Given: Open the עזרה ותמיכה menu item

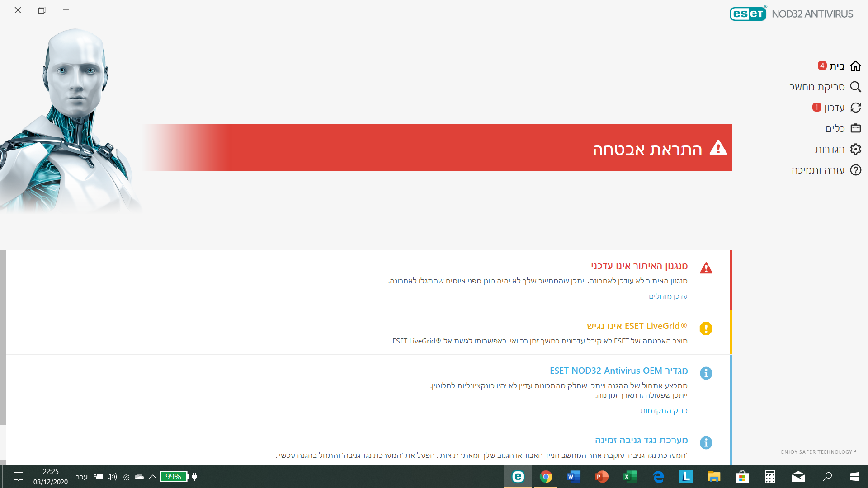Looking at the screenshot, I should (817, 170).
